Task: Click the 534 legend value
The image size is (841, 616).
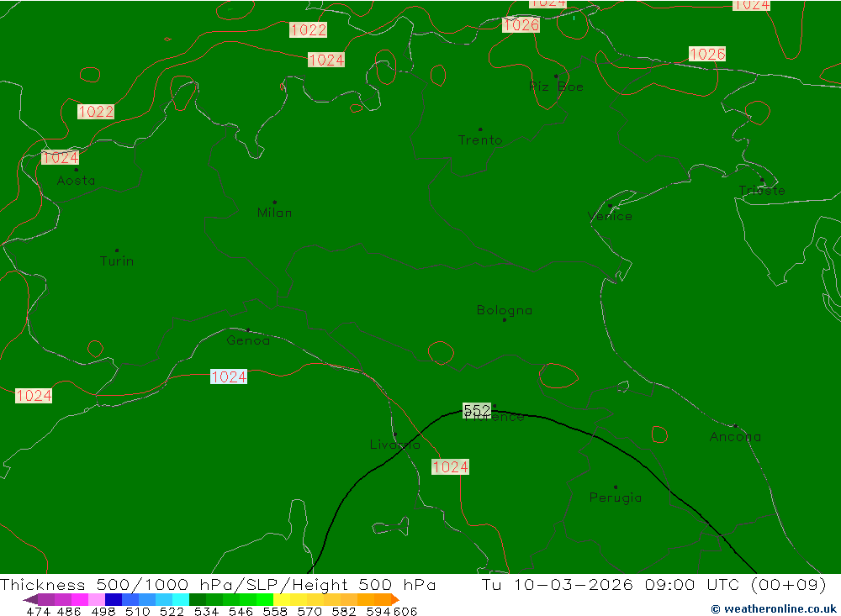Action: click(x=206, y=611)
